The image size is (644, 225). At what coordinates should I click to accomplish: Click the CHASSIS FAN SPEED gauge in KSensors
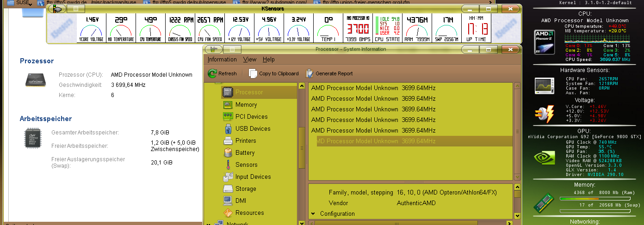[x=180, y=29]
